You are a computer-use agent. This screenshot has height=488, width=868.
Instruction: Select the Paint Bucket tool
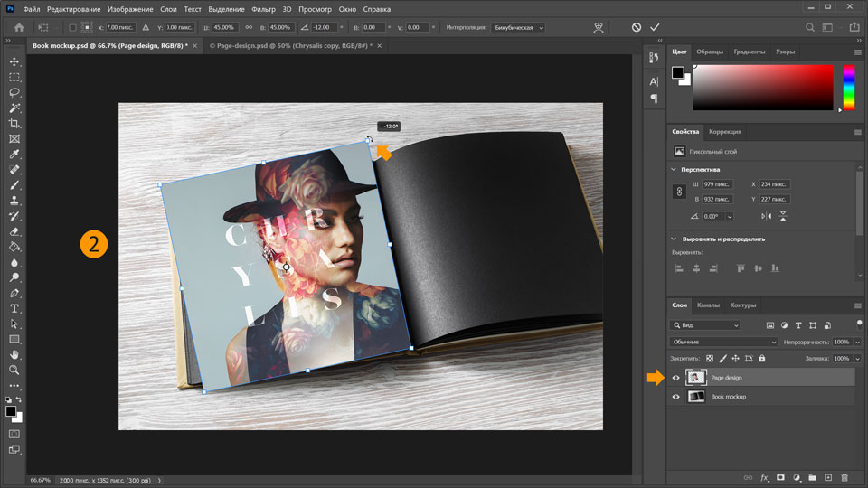pyautogui.click(x=14, y=247)
